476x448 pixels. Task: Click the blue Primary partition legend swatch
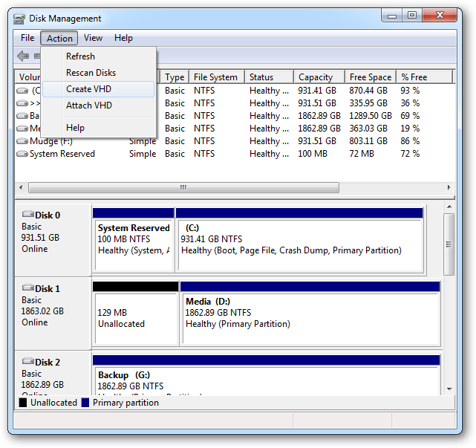85,403
